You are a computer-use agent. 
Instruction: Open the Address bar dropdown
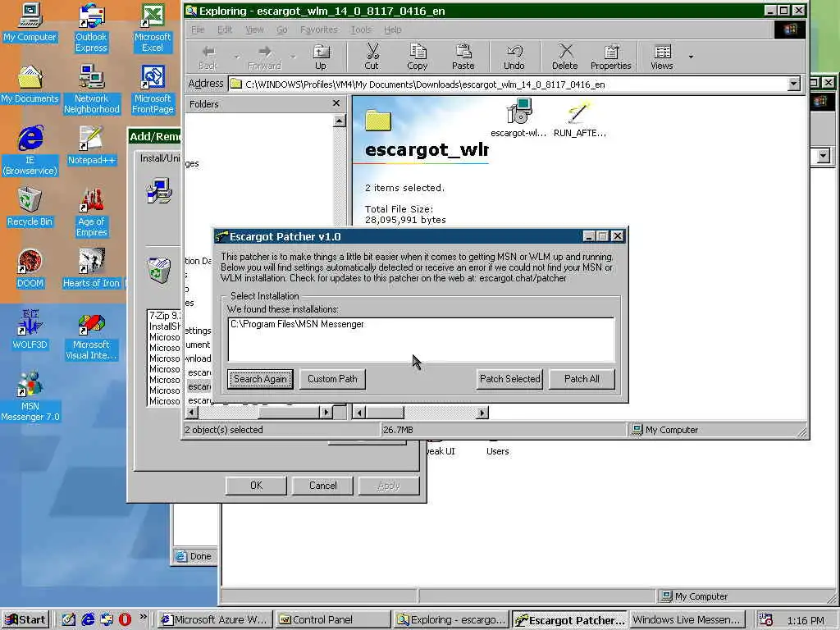click(x=794, y=84)
